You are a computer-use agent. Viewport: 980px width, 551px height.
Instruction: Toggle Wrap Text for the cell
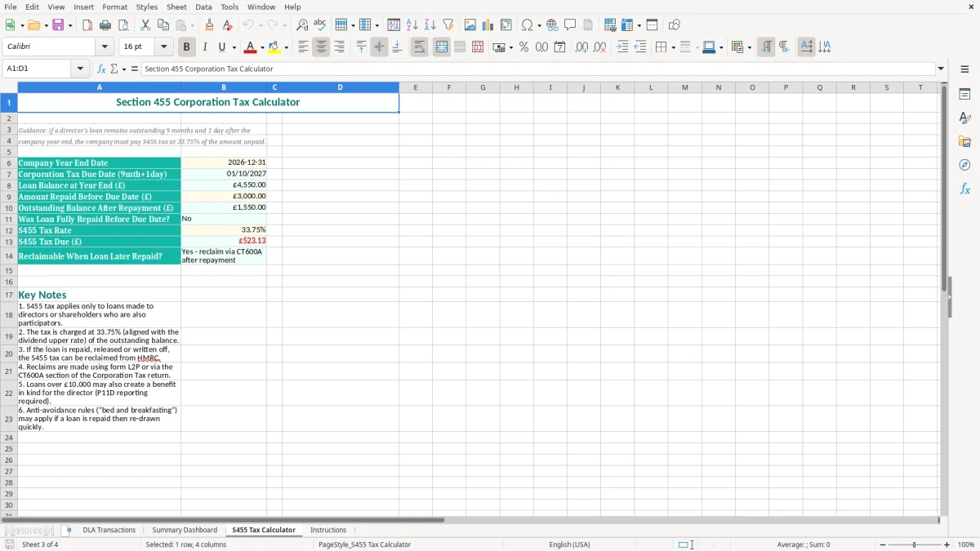tap(419, 47)
